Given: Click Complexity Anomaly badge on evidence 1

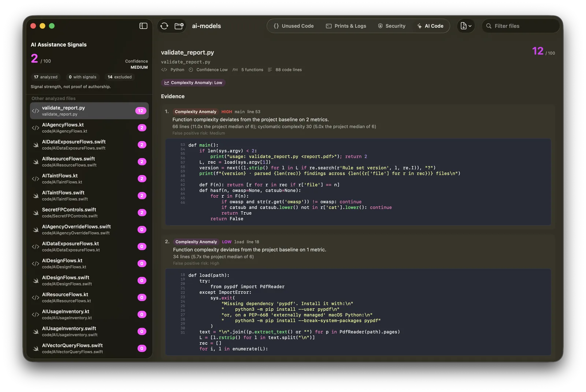Looking at the screenshot, I should coord(196,112).
